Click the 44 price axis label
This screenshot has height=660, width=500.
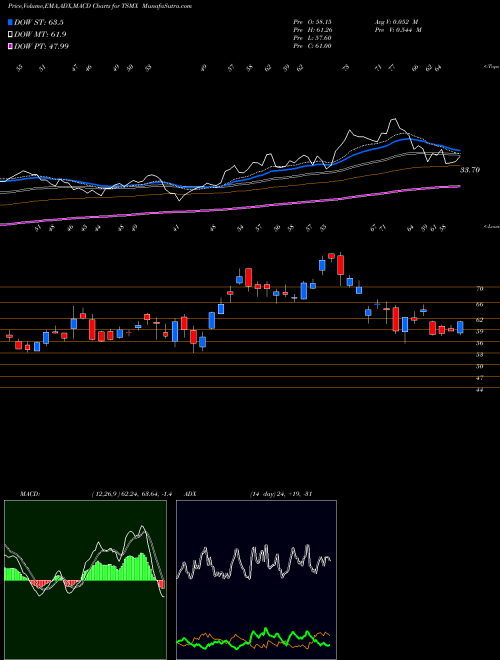[x=479, y=390]
